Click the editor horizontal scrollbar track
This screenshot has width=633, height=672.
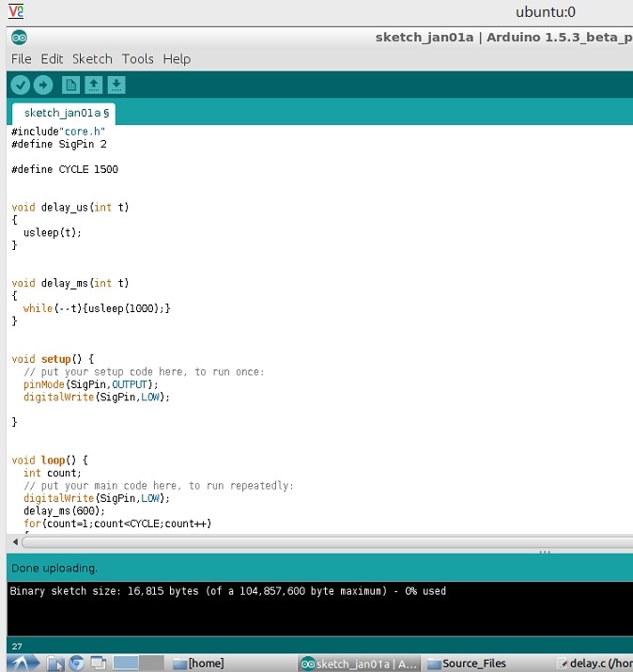click(x=327, y=542)
